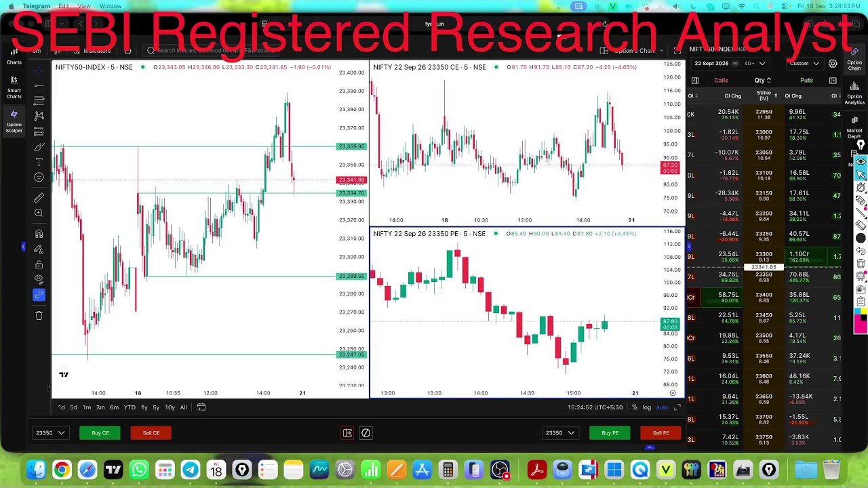Click the stay-in-drawing-mode pencil lock icon

pos(39,249)
